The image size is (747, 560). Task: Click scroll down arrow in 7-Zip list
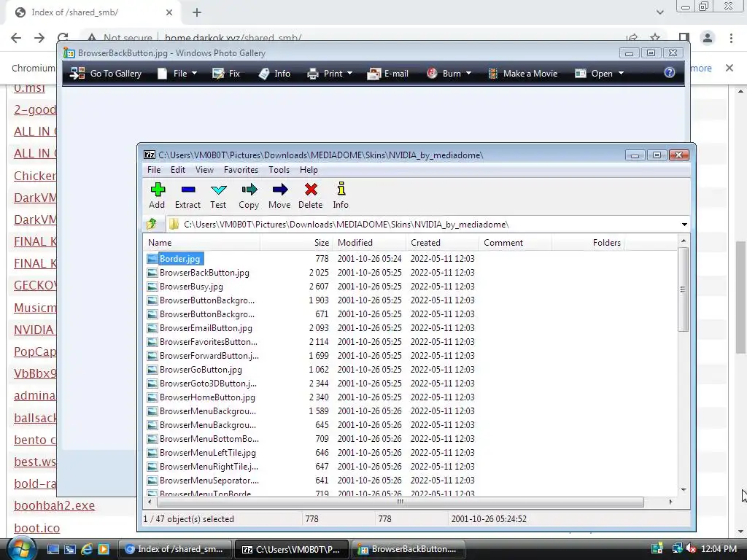click(x=683, y=489)
